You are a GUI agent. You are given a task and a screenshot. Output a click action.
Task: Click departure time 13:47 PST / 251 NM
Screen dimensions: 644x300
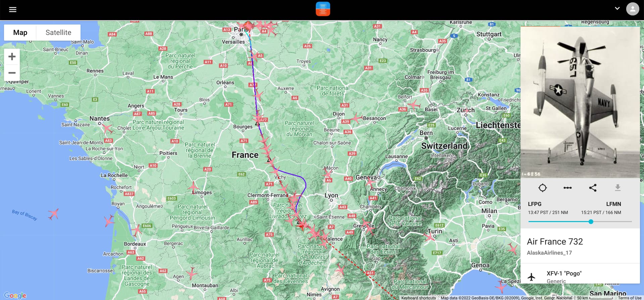click(548, 213)
